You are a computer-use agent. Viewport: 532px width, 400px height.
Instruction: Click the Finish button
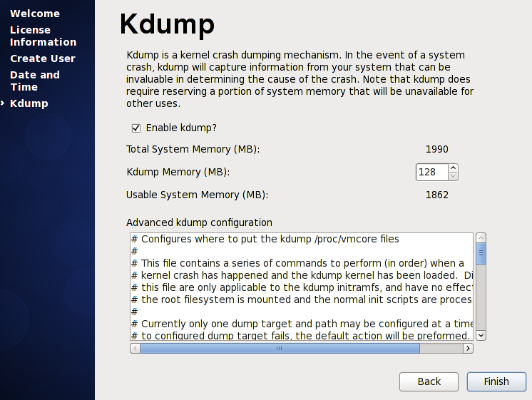point(496,381)
